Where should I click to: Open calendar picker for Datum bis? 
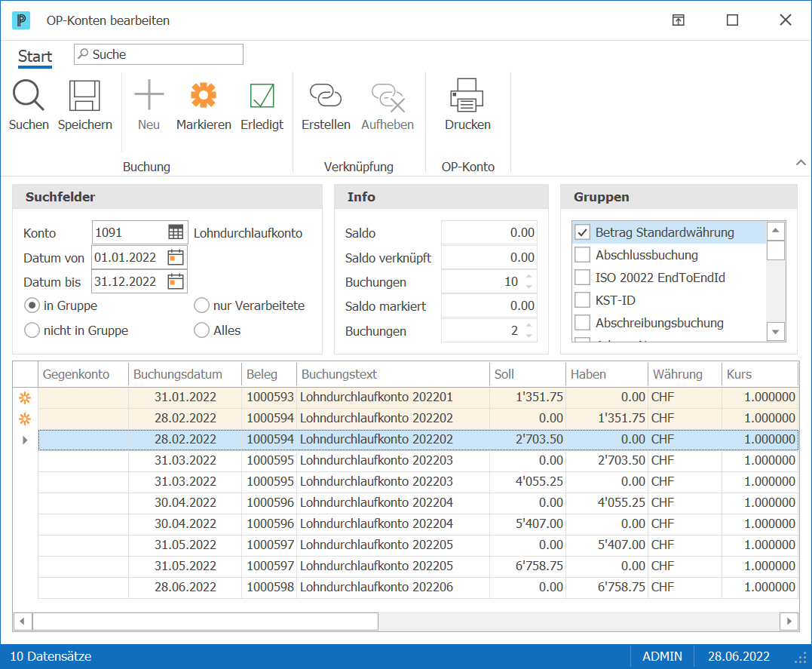point(176,281)
